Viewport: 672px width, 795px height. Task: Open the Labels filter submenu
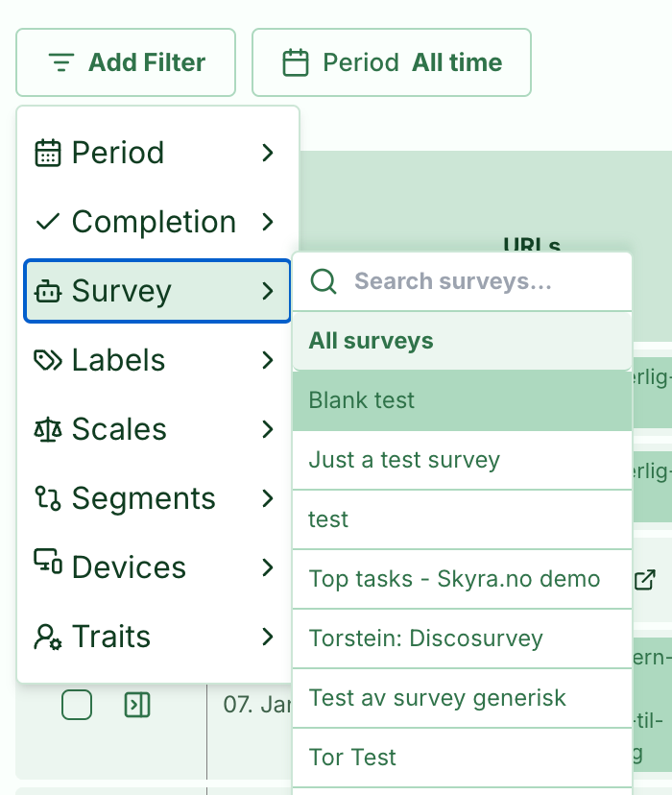click(x=157, y=360)
